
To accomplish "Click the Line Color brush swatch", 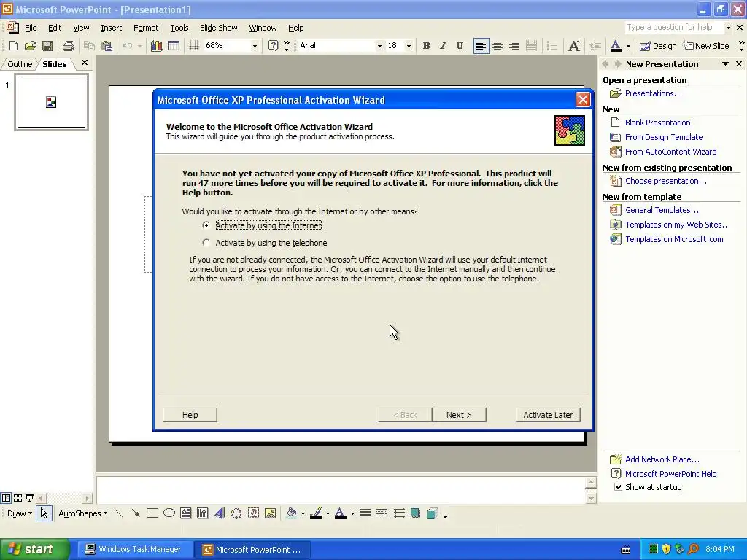I will (x=316, y=513).
